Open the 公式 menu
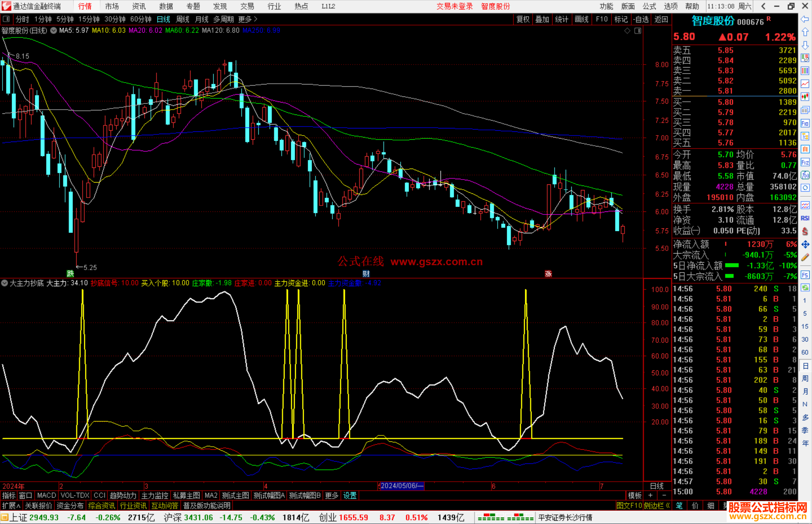The width and height of the screenshot is (812, 524). [x=649, y=6]
